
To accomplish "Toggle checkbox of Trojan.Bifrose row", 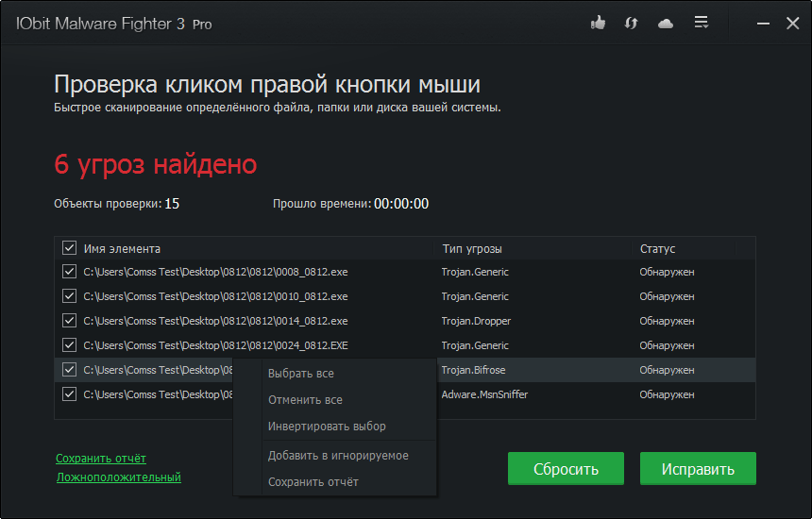I will coord(69,370).
